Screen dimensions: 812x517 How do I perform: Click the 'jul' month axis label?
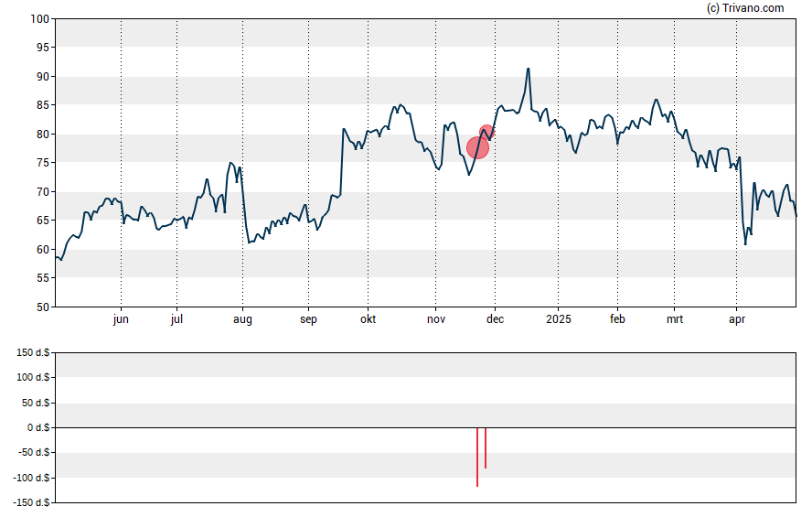tap(176, 319)
